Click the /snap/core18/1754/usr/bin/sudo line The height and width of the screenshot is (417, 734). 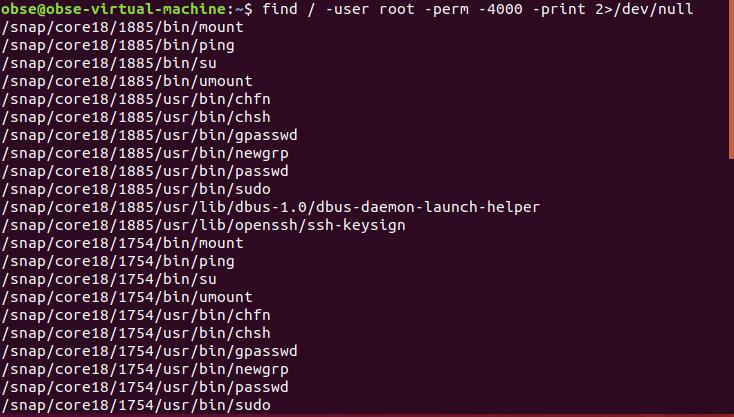(x=135, y=405)
